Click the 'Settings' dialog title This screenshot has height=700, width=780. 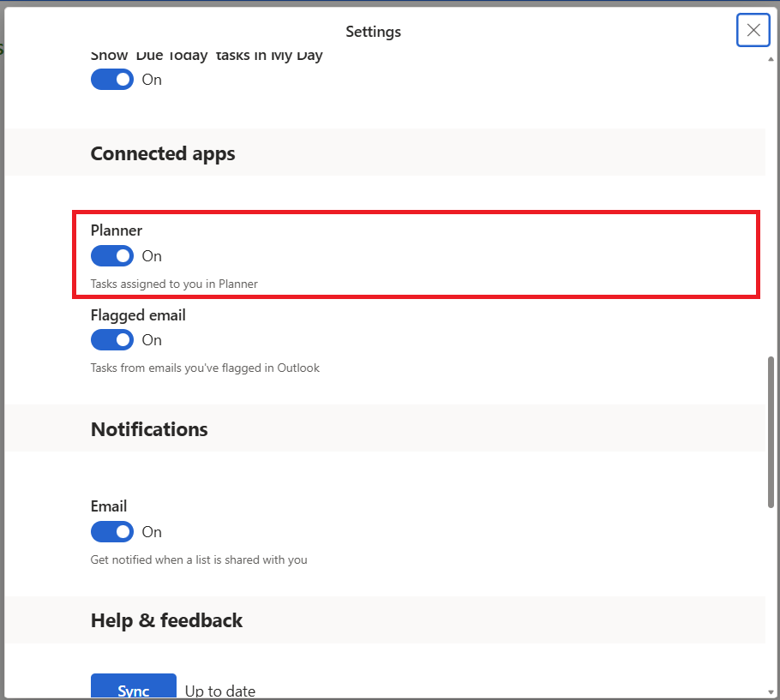[x=373, y=32]
